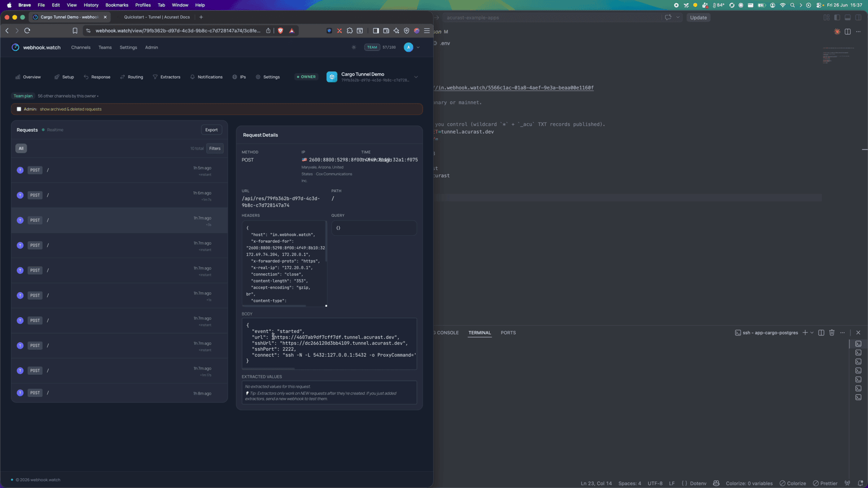Viewport: 868px width, 488px height.
Task: Expand the Cargo Tunnel Demo channel selector
Action: tap(416, 77)
